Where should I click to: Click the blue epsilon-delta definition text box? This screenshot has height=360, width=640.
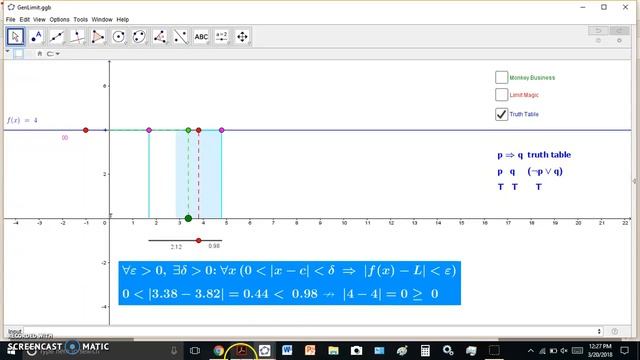point(289,283)
